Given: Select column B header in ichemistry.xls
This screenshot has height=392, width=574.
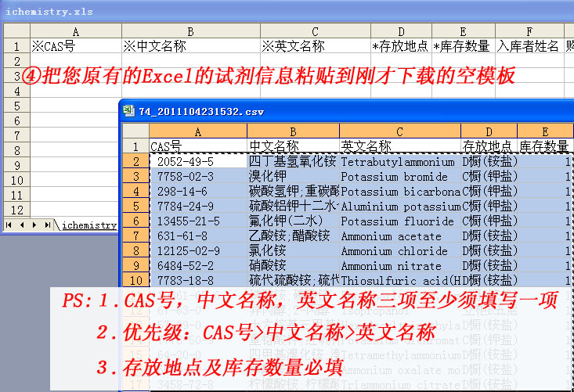Looking at the screenshot, I should click(x=190, y=31).
